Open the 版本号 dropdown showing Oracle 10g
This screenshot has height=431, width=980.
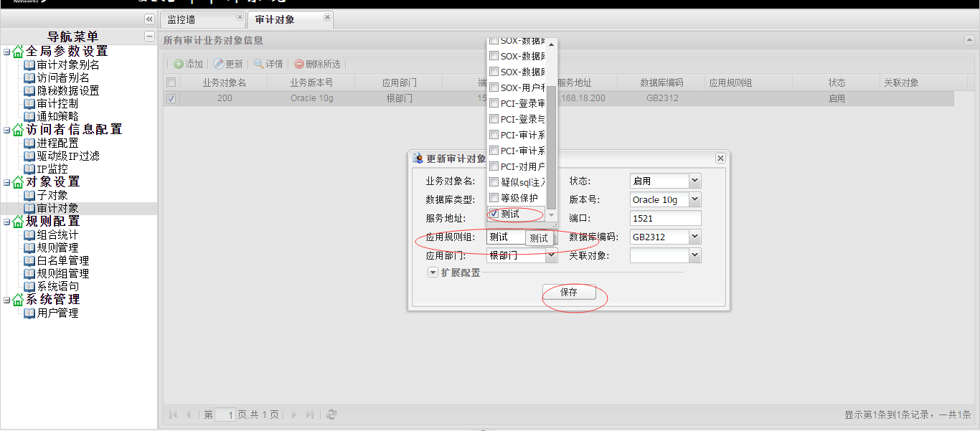[694, 200]
